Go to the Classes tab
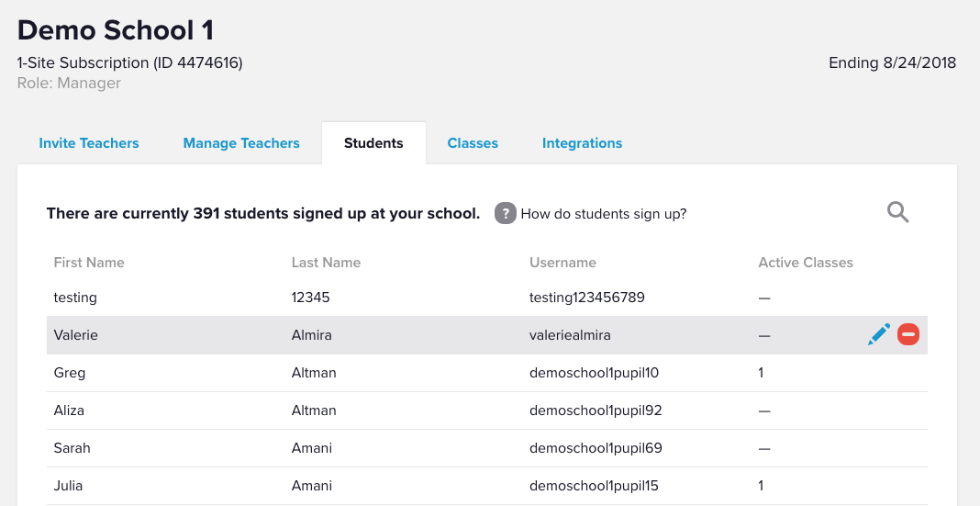Viewport: 980px width, 506px height. 473,143
